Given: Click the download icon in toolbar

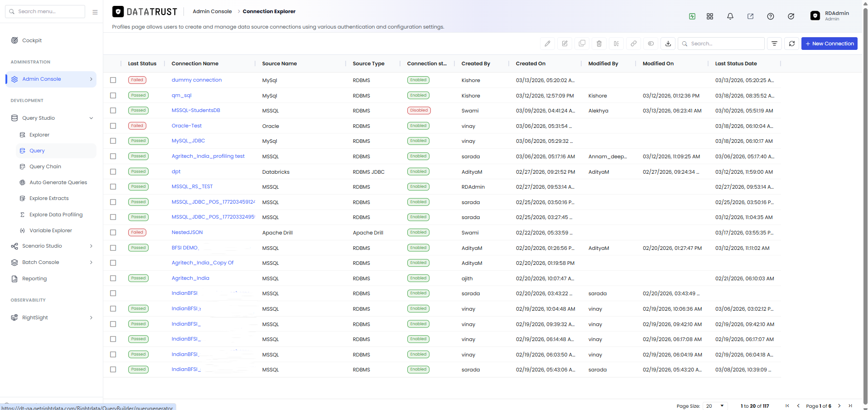Looking at the screenshot, I should [x=668, y=44].
